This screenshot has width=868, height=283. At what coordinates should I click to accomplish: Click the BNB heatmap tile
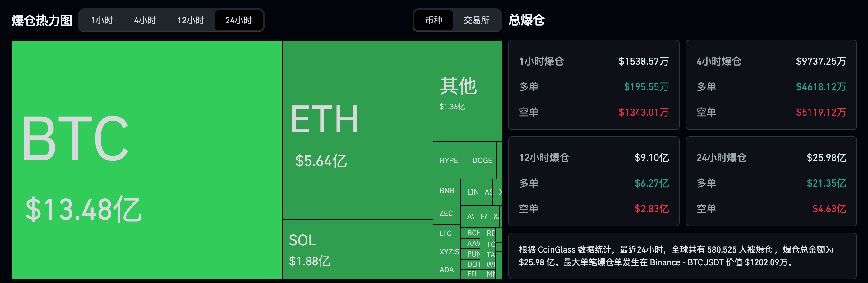446,190
